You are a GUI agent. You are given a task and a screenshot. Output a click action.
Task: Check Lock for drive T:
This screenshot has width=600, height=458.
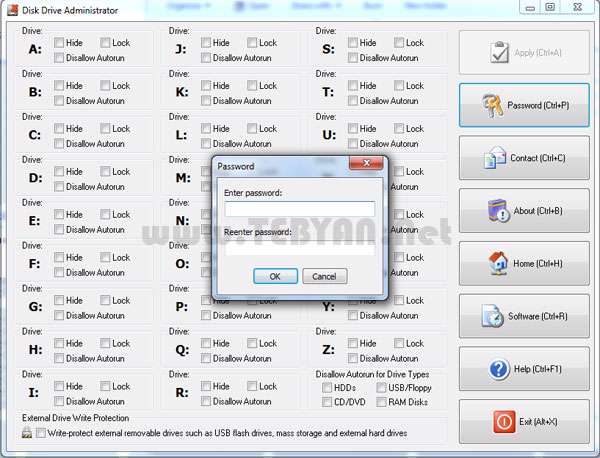click(x=399, y=85)
